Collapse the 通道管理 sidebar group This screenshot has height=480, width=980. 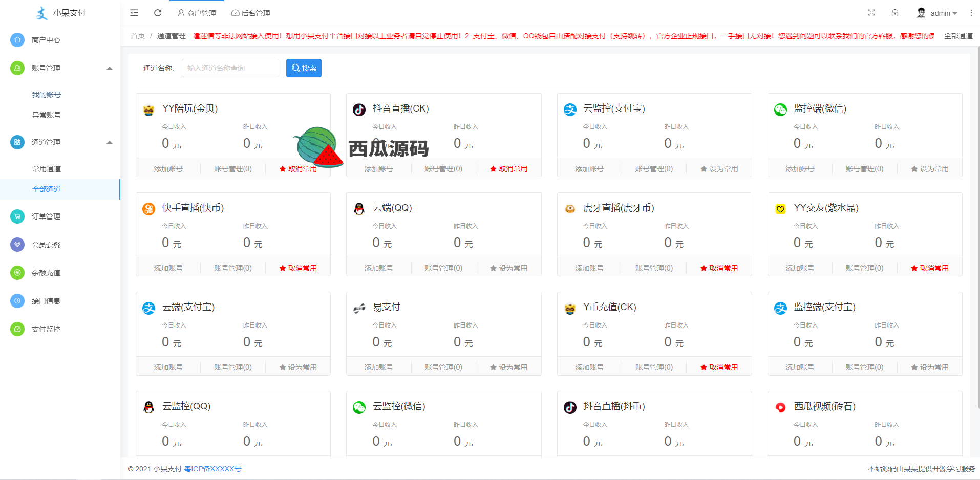[x=109, y=142]
